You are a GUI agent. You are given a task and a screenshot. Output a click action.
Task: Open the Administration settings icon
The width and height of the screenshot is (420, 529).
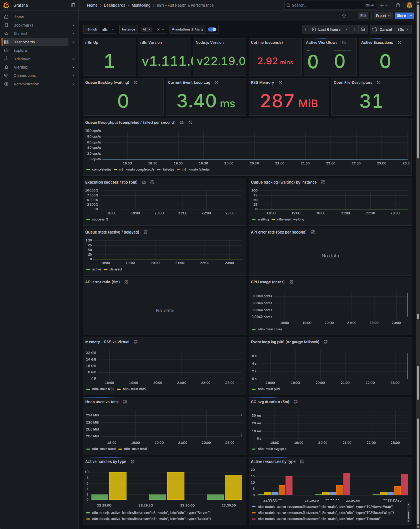pyautogui.click(x=6, y=84)
